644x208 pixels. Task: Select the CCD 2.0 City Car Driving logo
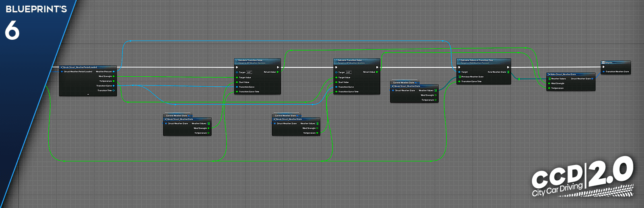click(x=582, y=177)
